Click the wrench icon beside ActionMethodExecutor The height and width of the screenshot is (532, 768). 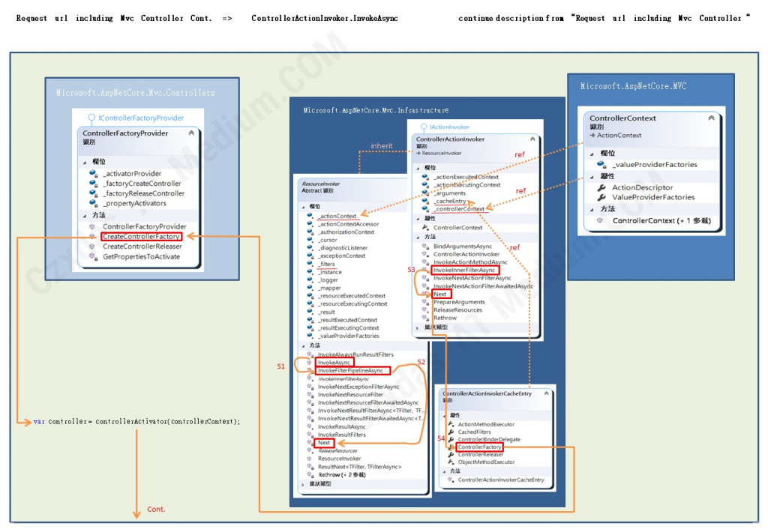pos(451,424)
